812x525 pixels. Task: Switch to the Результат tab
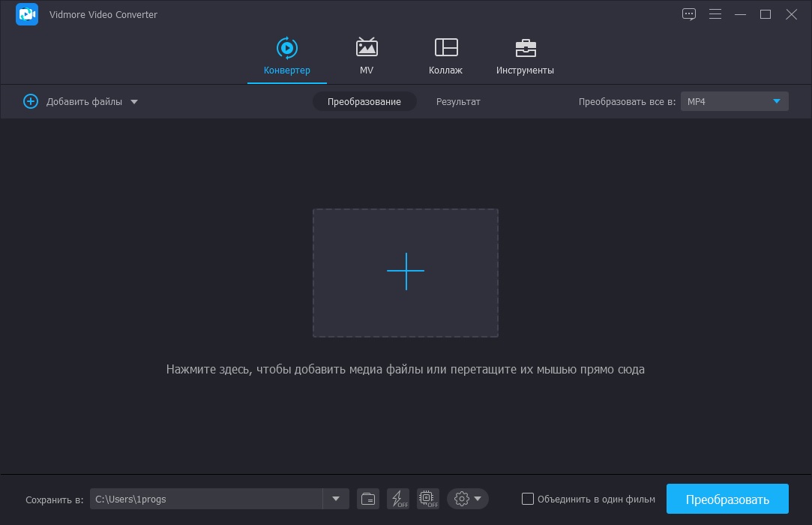coord(458,101)
